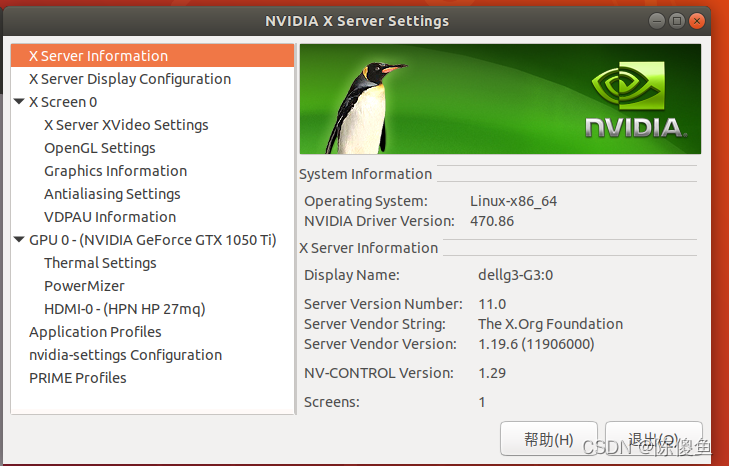Viewport: 729px width, 466px height.
Task: Select GPU 0 NVIDIA GeForce GTX 1050 Ti
Action: point(152,240)
